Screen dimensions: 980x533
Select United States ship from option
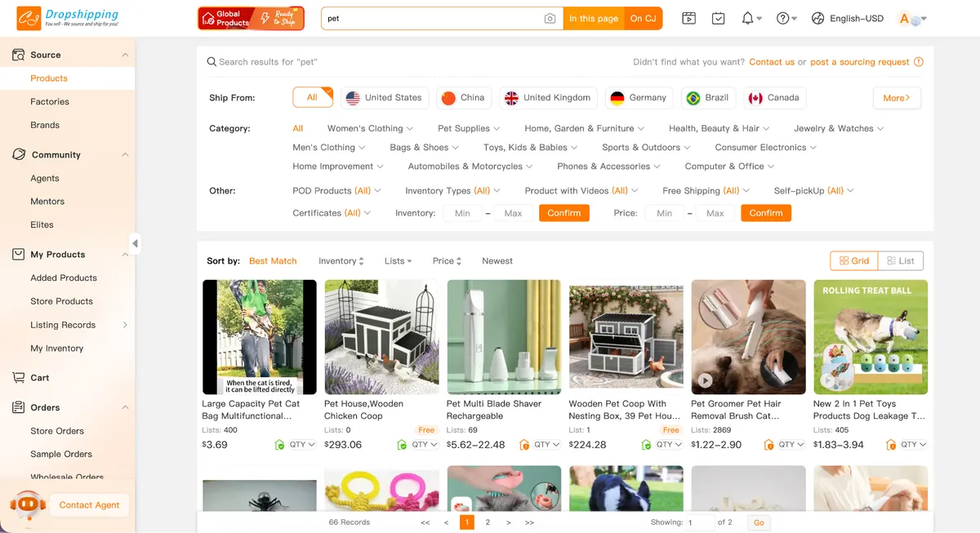coord(385,98)
